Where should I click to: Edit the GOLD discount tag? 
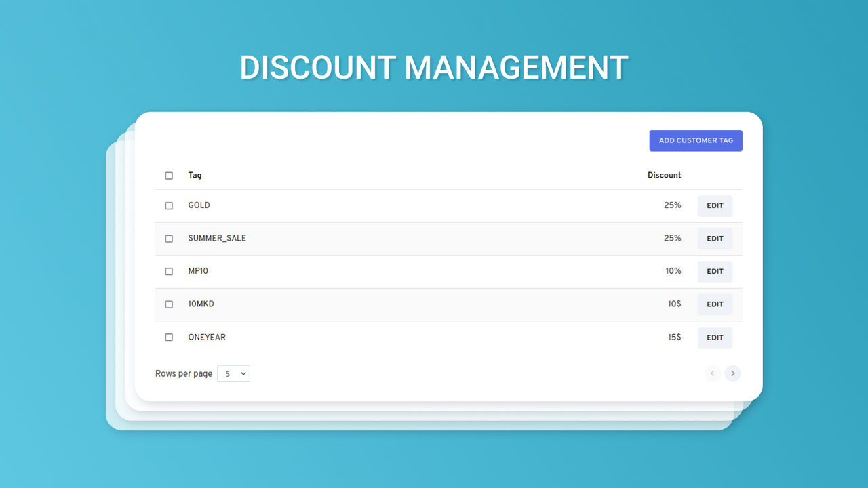tap(715, 205)
